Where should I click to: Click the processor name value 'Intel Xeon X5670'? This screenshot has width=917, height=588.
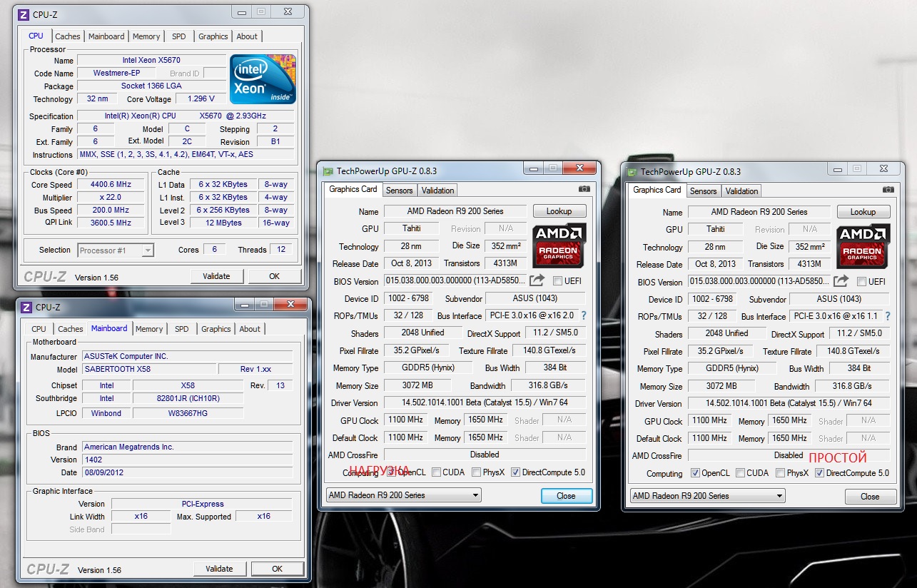click(x=151, y=61)
